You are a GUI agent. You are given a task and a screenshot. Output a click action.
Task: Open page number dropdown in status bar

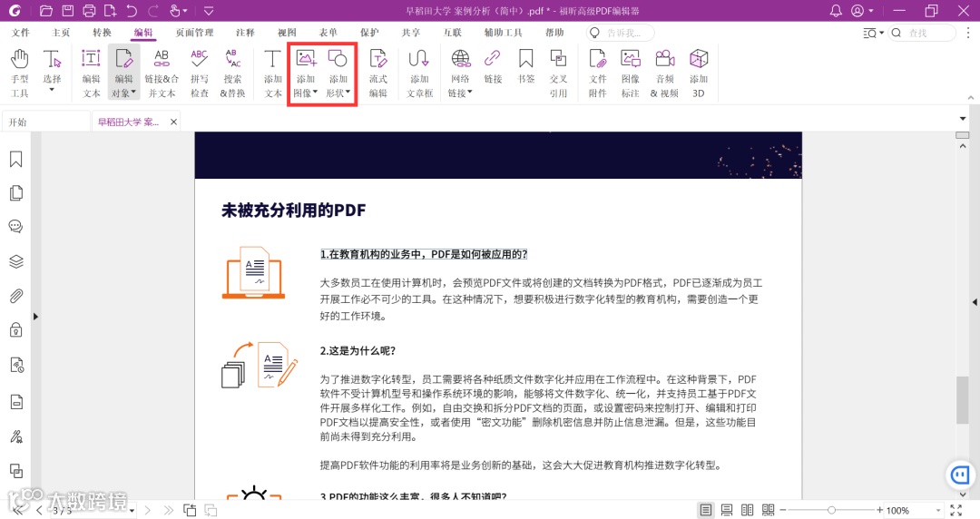click(132, 512)
